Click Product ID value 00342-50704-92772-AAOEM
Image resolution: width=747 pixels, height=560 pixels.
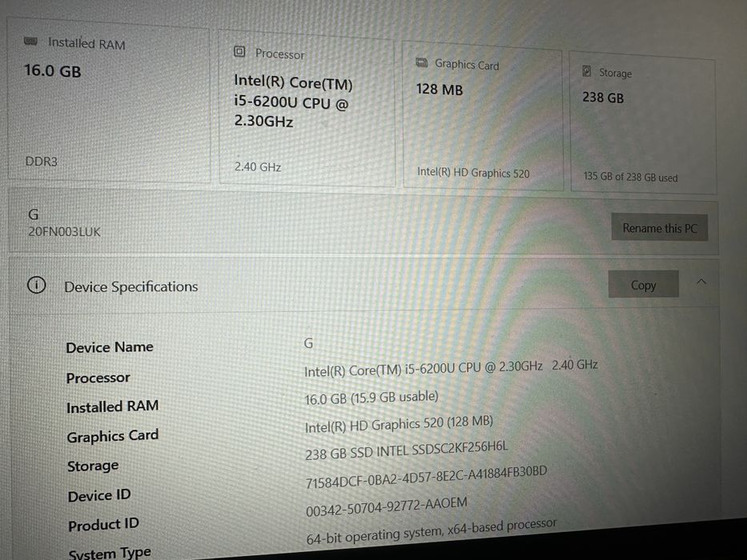pyautogui.click(x=387, y=506)
